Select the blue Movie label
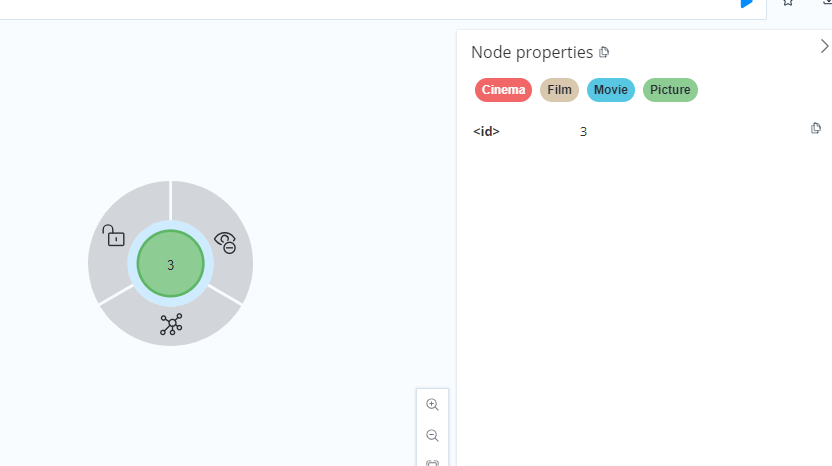The image size is (832, 466). 611,90
